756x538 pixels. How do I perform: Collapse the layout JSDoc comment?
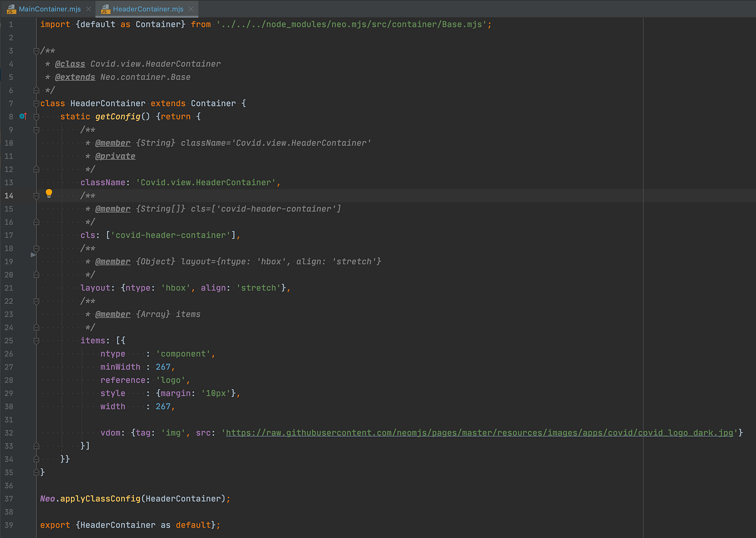(x=36, y=248)
